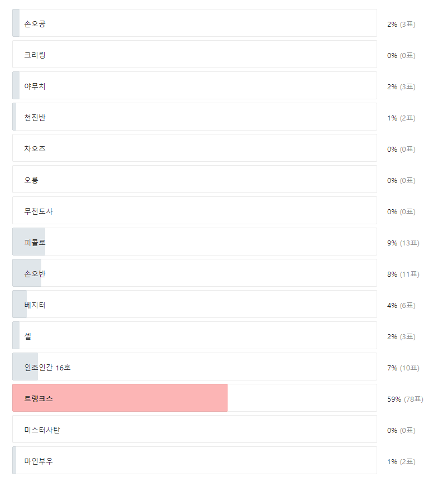The width and height of the screenshot is (448, 482).
Task: Select the 천진반 poll entry
Action: tap(194, 117)
